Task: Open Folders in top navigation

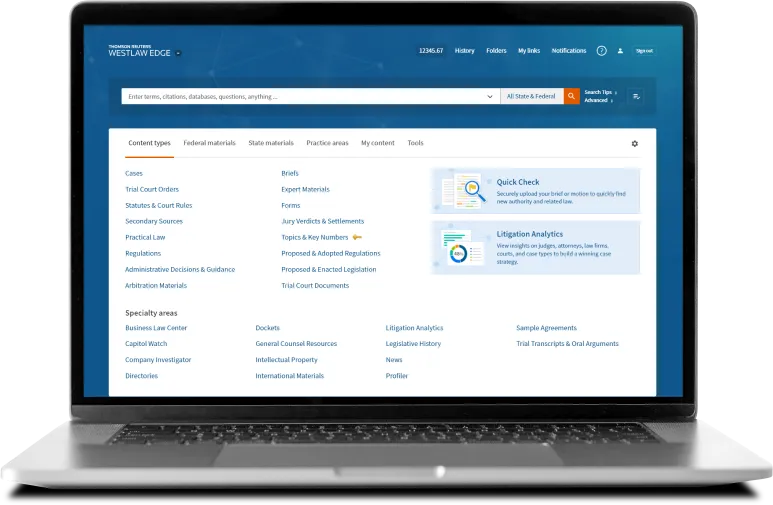Action: pyautogui.click(x=496, y=51)
